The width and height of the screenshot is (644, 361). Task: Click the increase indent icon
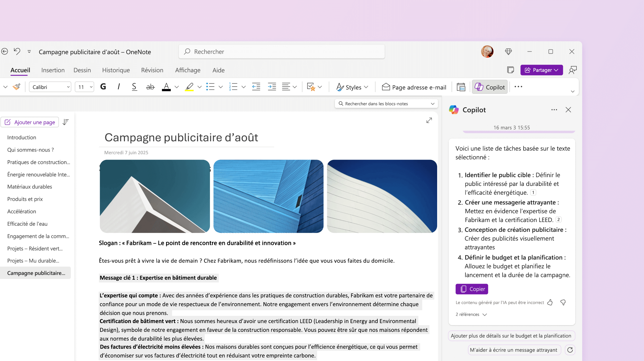pos(272,87)
